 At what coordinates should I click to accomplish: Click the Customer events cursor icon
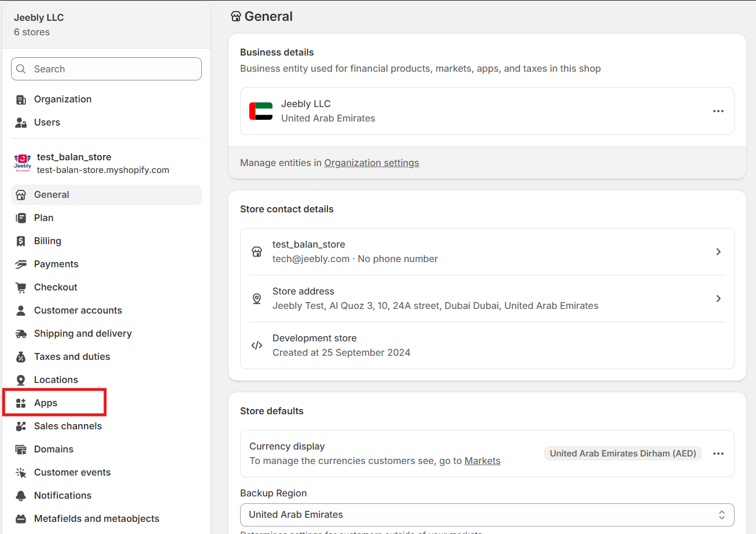(21, 473)
